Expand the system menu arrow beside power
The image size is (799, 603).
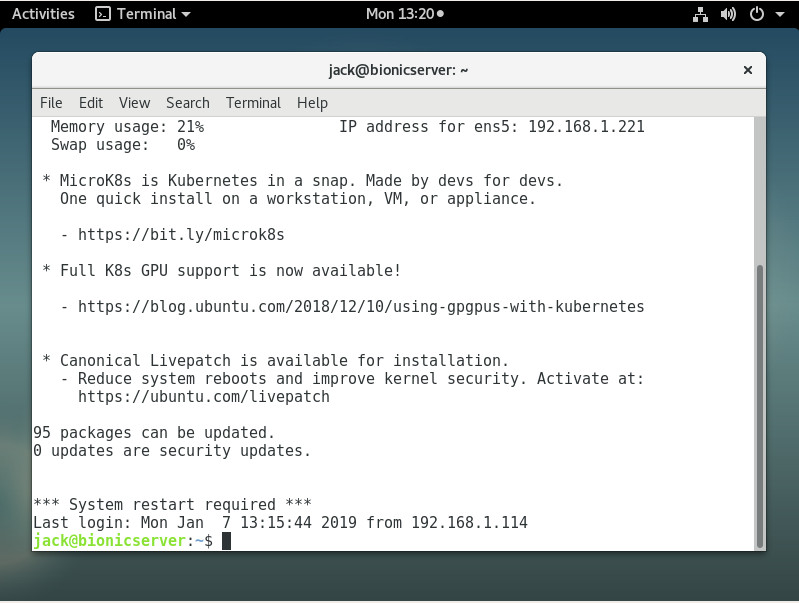tap(778, 14)
